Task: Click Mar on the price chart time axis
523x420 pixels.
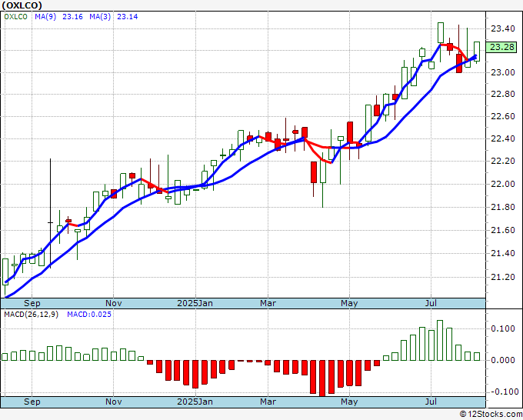Action: tap(268, 303)
